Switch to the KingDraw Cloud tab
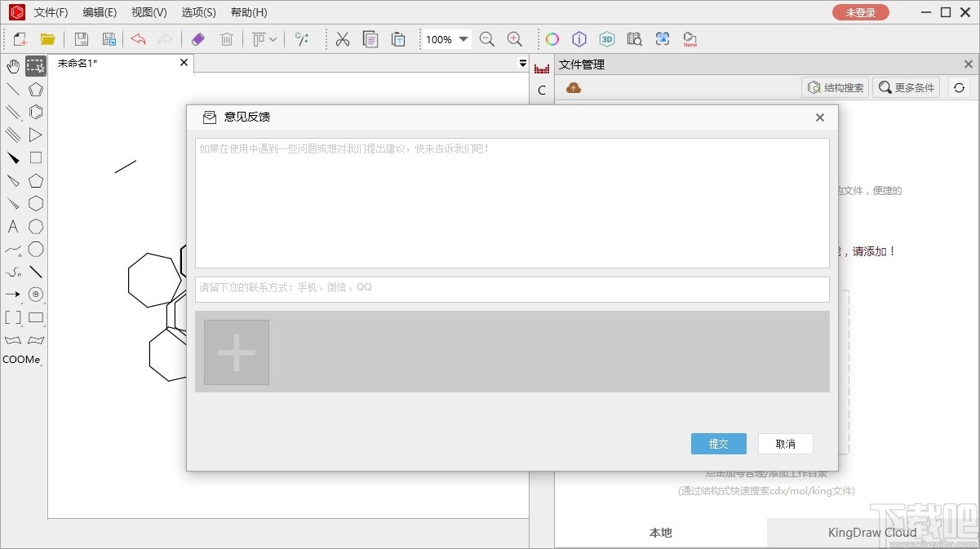980x549 pixels. coord(872,532)
